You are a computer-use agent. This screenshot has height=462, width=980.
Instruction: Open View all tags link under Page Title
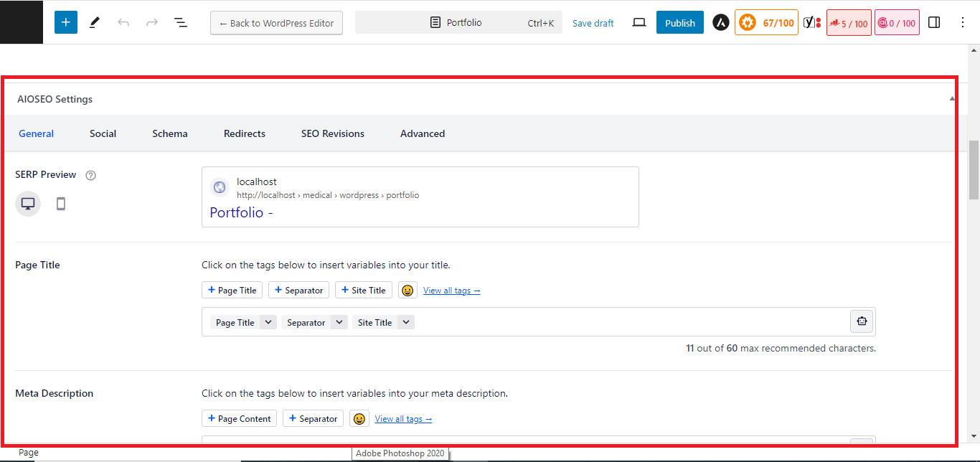pos(451,291)
